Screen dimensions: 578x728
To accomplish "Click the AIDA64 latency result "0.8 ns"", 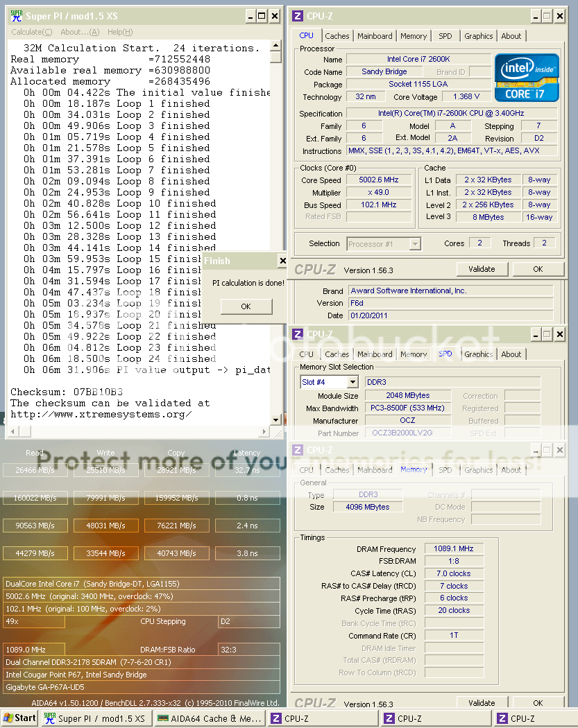I will (247, 498).
